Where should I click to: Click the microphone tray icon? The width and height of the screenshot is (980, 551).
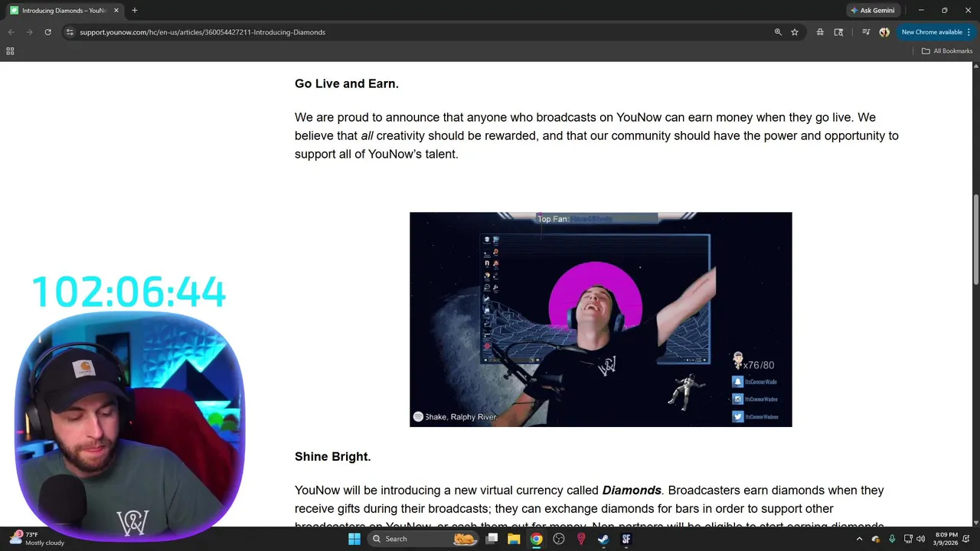click(892, 539)
